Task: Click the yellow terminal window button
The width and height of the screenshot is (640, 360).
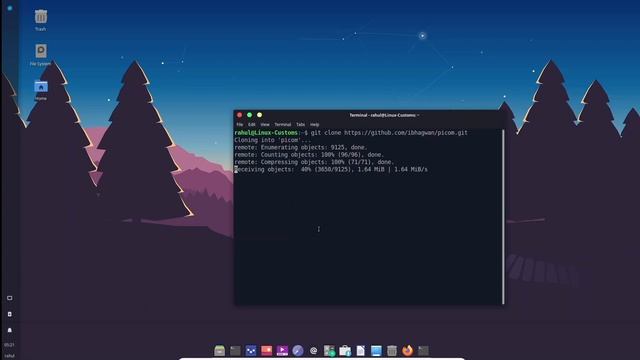Action: (x=259, y=115)
